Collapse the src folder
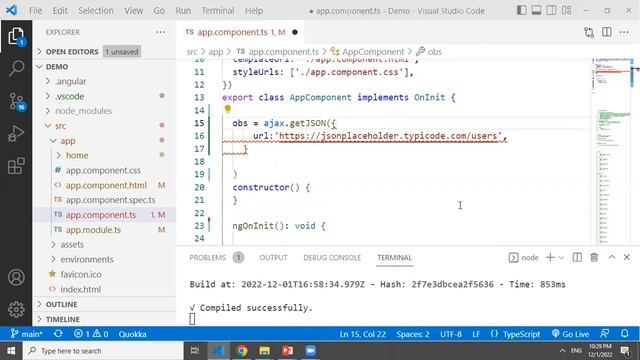Image resolution: width=640 pixels, height=360 pixels. (104, 126)
